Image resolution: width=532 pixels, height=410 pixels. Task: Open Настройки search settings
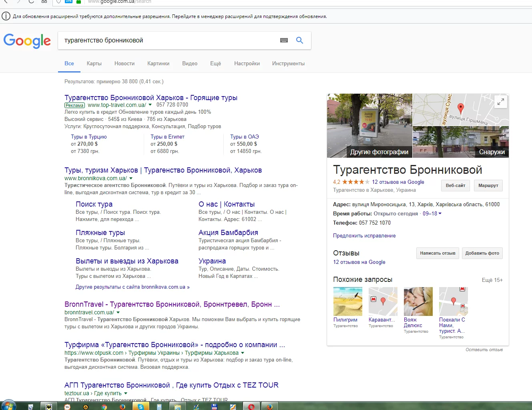click(x=247, y=63)
